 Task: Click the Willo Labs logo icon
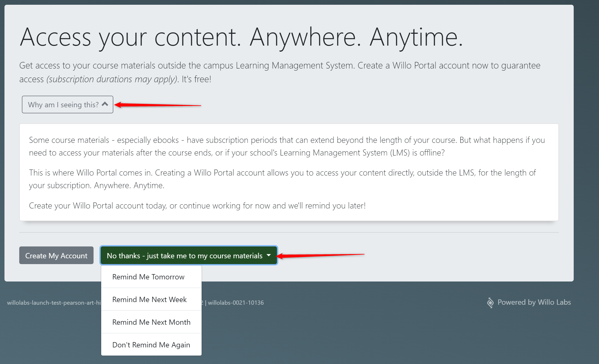490,303
